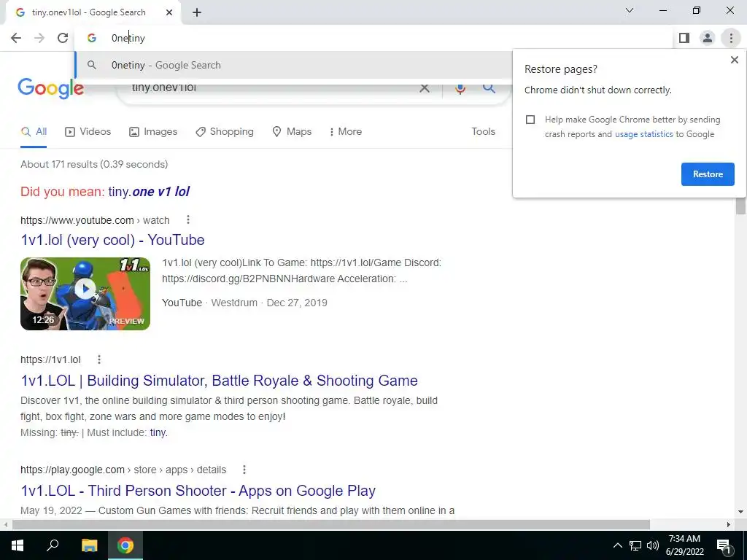
Task: Launch File Explorer from taskbar
Action: pyautogui.click(x=89, y=545)
